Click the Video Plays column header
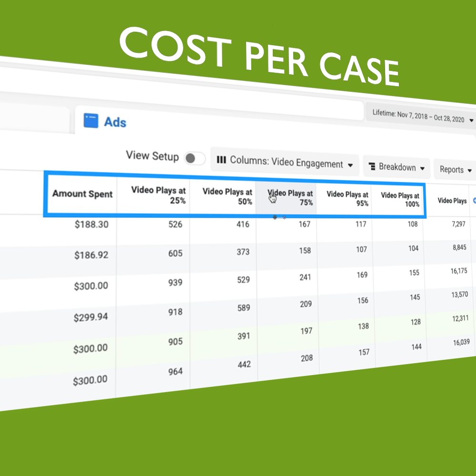This screenshot has width=476, height=476. 452,201
